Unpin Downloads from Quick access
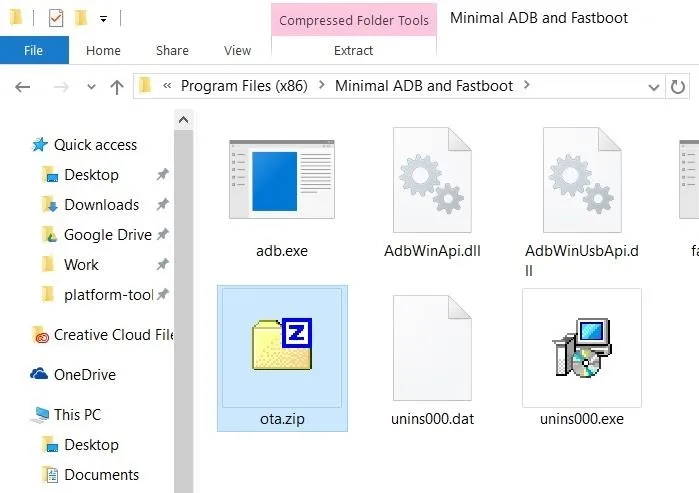This screenshot has height=493, width=699. click(162, 204)
